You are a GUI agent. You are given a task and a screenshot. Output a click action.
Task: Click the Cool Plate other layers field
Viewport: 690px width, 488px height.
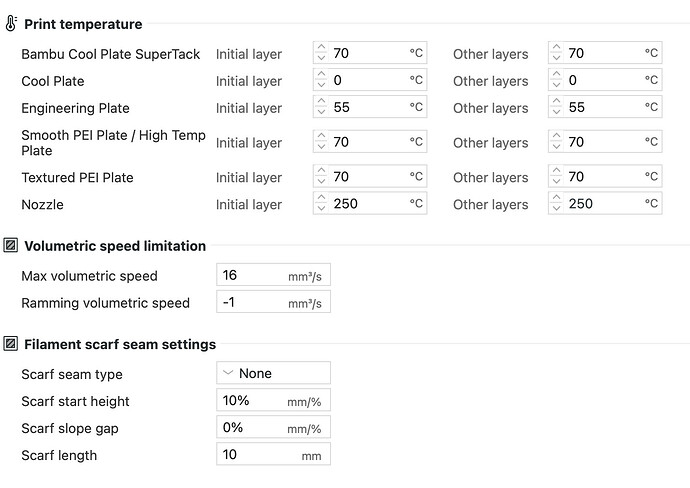pos(605,80)
